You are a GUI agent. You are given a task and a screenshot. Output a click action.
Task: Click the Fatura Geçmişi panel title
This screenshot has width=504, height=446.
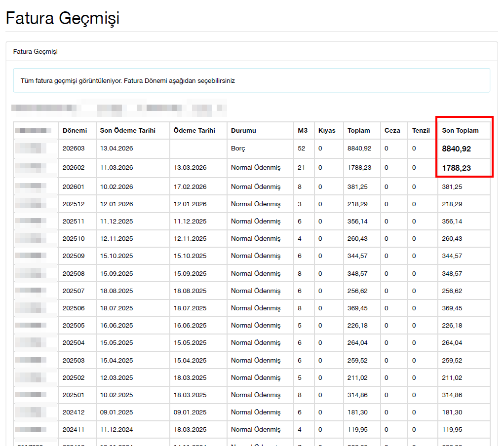point(36,51)
